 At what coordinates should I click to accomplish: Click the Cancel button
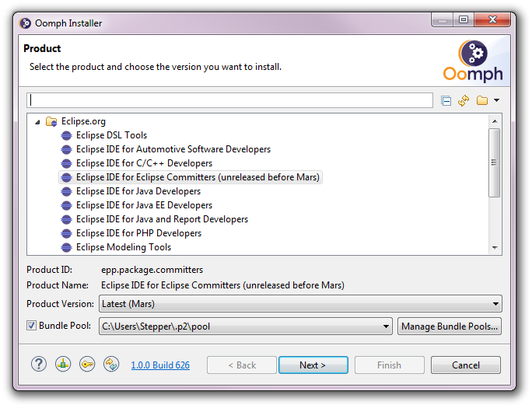click(x=466, y=365)
